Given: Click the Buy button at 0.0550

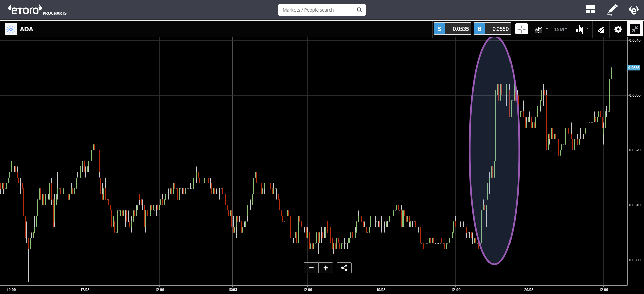Looking at the screenshot, I should coord(492,29).
